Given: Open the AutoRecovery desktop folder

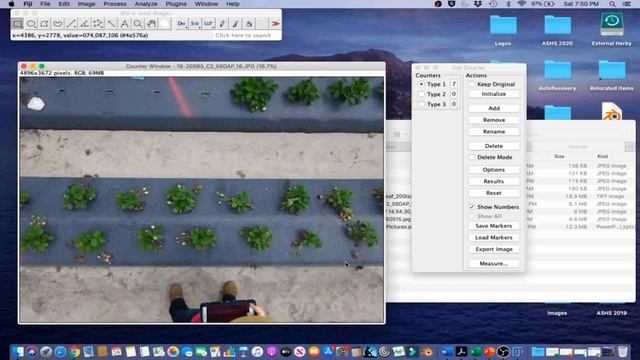Looking at the screenshot, I should tap(557, 75).
